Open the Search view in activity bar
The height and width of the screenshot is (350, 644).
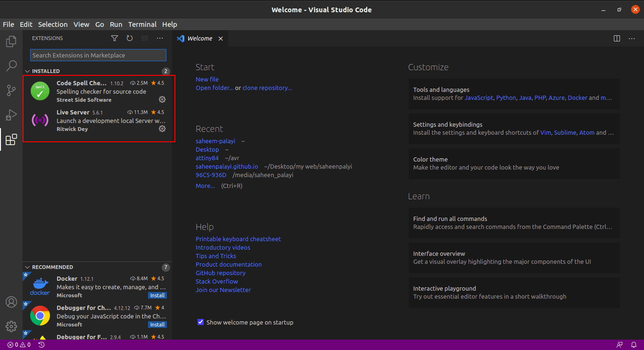pos(11,66)
